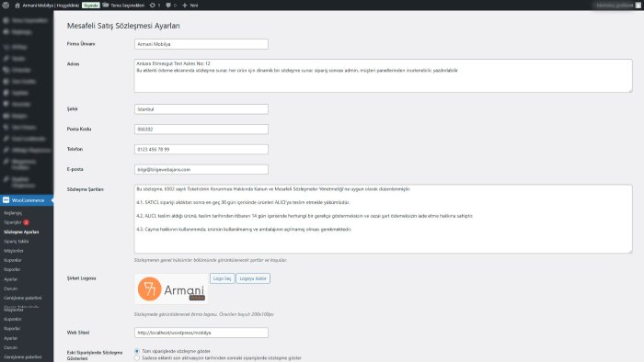Select the Sözleşme Ayarları submenu item
This screenshot has width=644, height=362.
21,232
